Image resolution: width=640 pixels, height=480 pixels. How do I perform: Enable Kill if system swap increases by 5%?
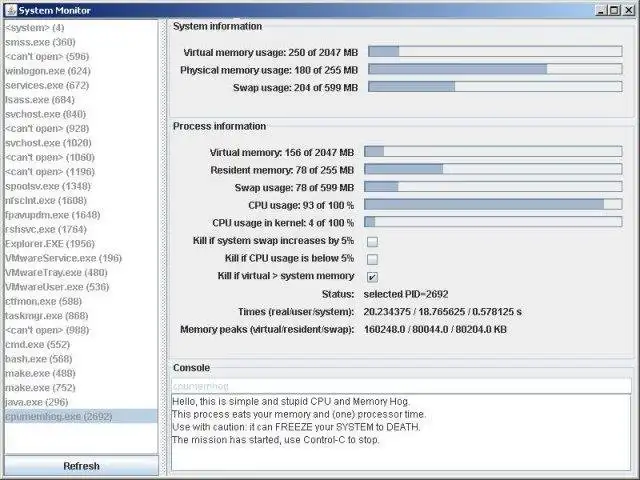(372, 242)
